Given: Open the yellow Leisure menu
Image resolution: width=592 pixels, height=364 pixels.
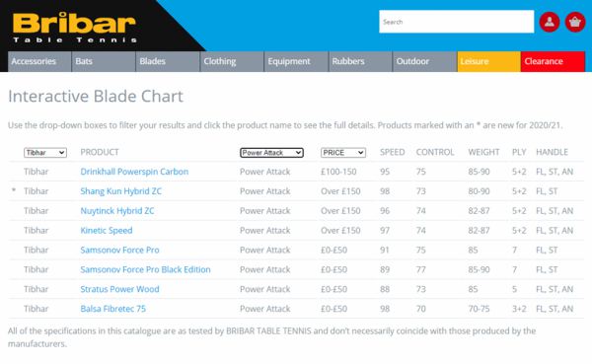Looking at the screenshot, I should click(x=489, y=61).
